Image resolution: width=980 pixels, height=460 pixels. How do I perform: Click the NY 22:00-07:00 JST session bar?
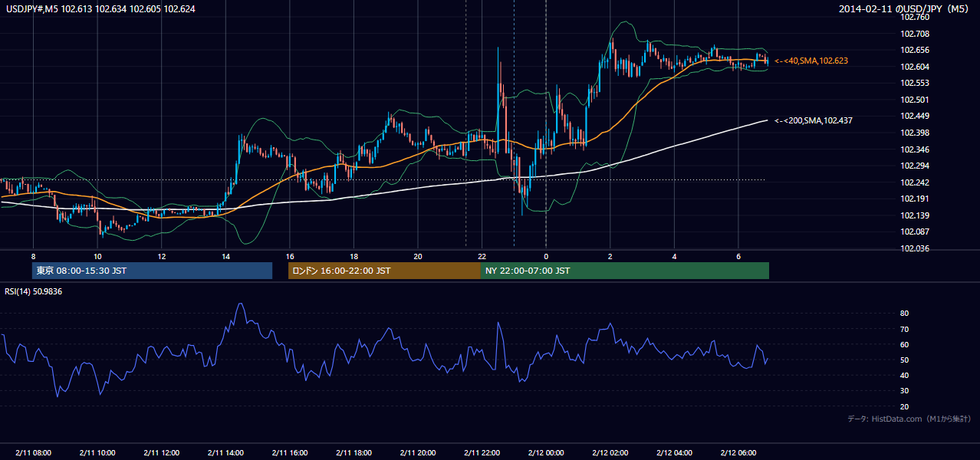coord(625,271)
